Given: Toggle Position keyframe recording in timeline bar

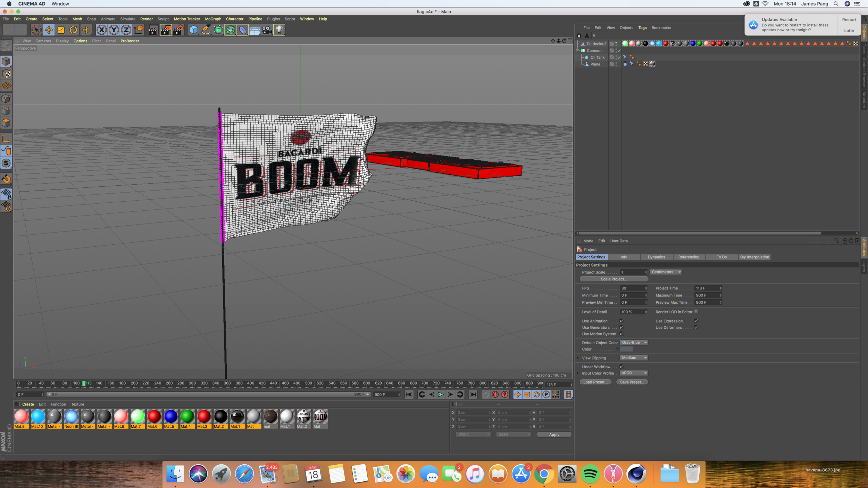Looking at the screenshot, I should pos(517,395).
